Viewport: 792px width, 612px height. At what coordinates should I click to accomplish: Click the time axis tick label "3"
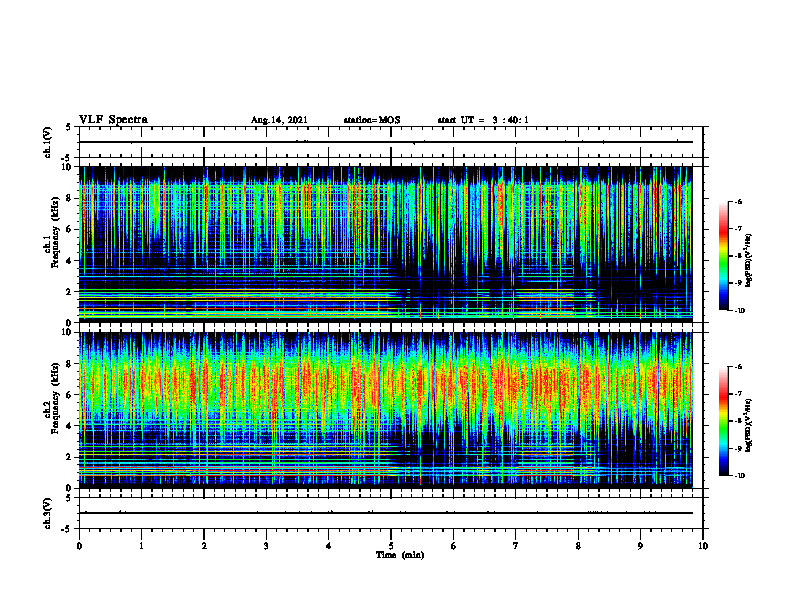pos(266,546)
